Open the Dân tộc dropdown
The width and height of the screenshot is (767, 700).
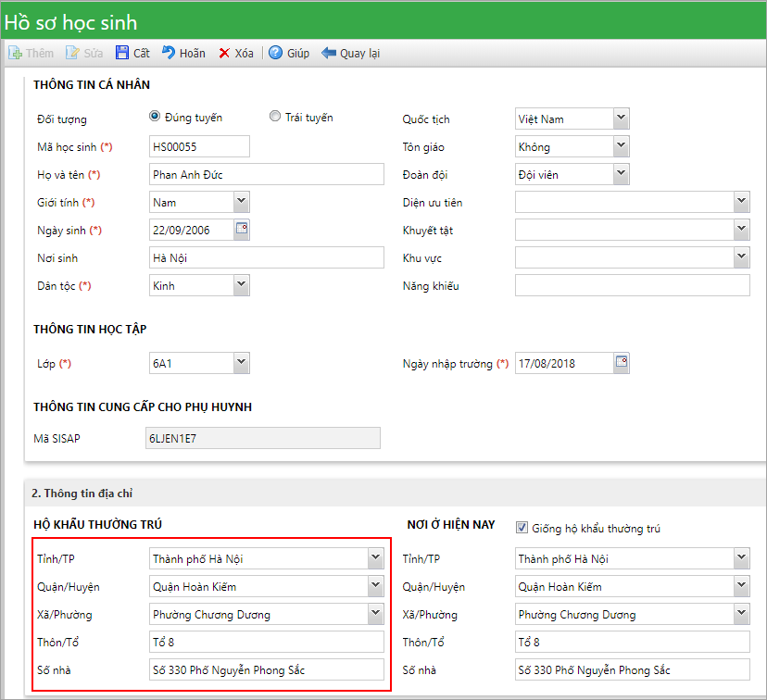tap(241, 285)
